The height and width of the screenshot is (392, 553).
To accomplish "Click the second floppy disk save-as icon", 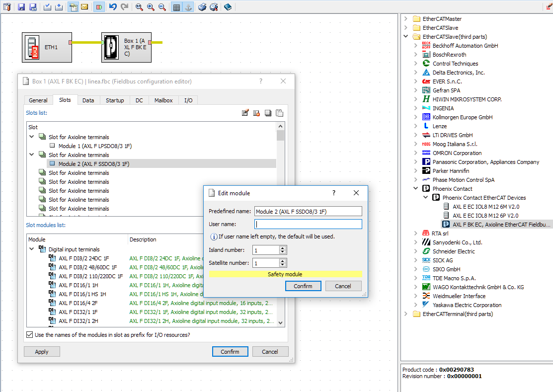I will [33, 6].
